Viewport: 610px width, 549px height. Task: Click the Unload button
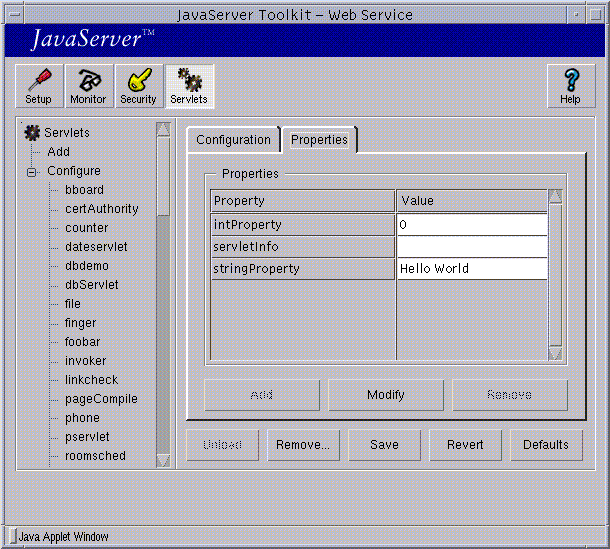coord(223,445)
